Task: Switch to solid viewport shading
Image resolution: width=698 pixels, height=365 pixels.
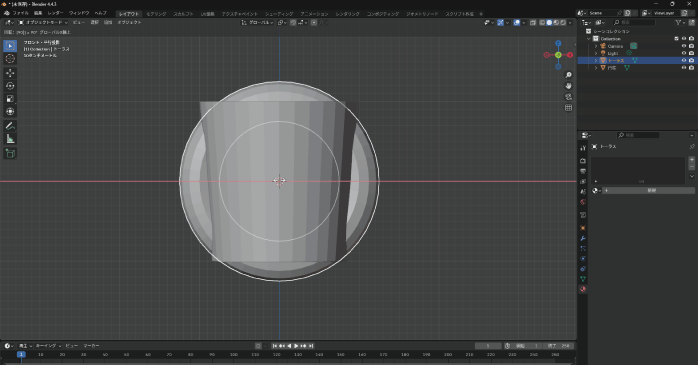Action: (549, 22)
